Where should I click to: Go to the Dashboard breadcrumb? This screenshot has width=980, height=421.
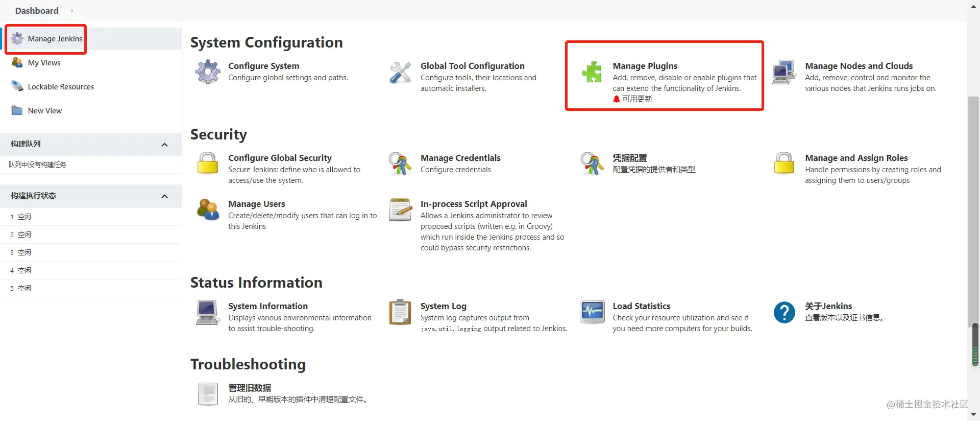[x=37, y=11]
